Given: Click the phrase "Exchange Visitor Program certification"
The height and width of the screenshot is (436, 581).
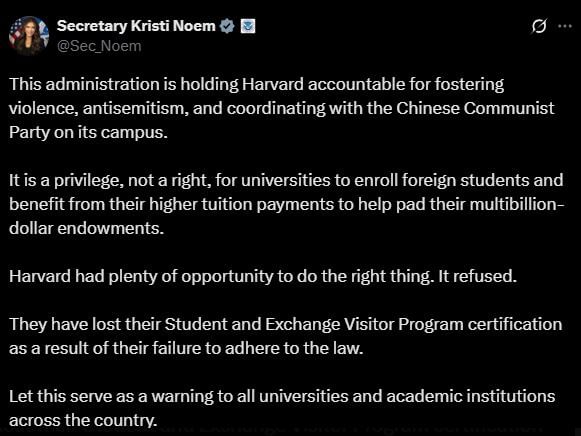Looking at the screenshot, I should click(x=414, y=324).
